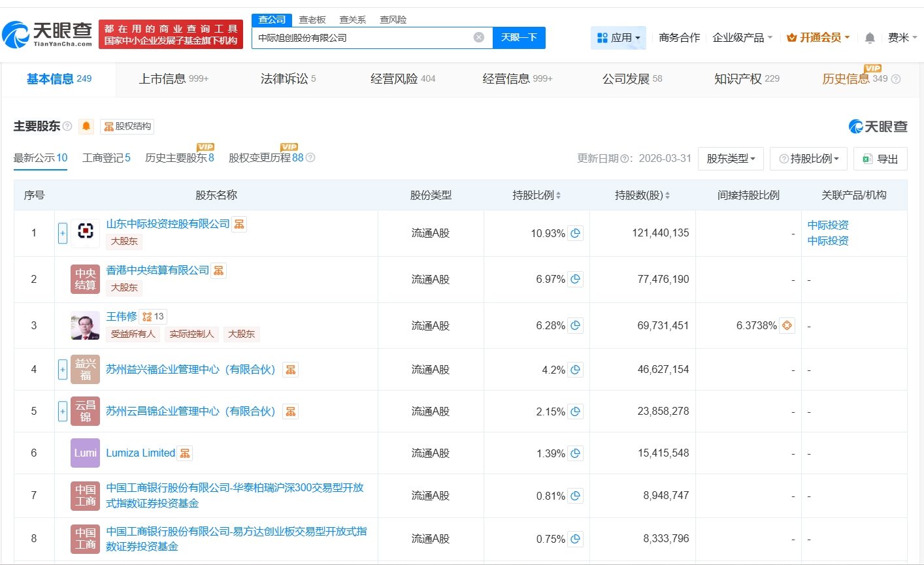
Task: Expand row 5 苏州云昌锦 shareholder details
Action: point(63,412)
